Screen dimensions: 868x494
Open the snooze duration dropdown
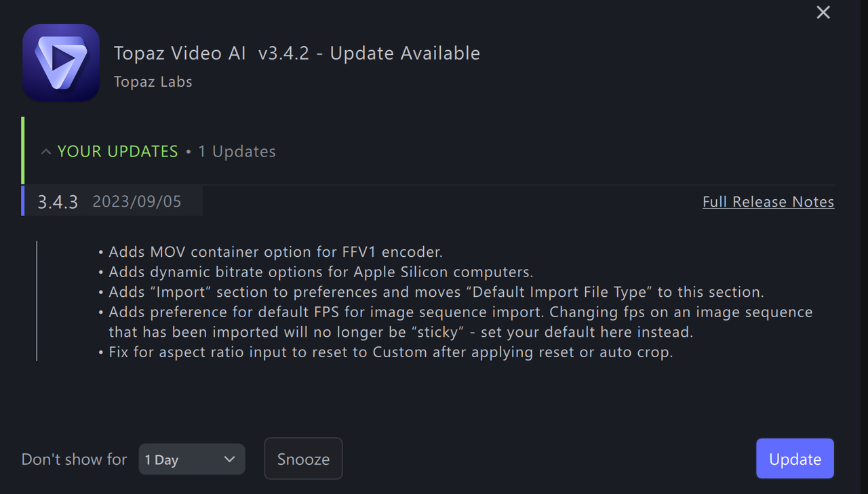point(192,459)
